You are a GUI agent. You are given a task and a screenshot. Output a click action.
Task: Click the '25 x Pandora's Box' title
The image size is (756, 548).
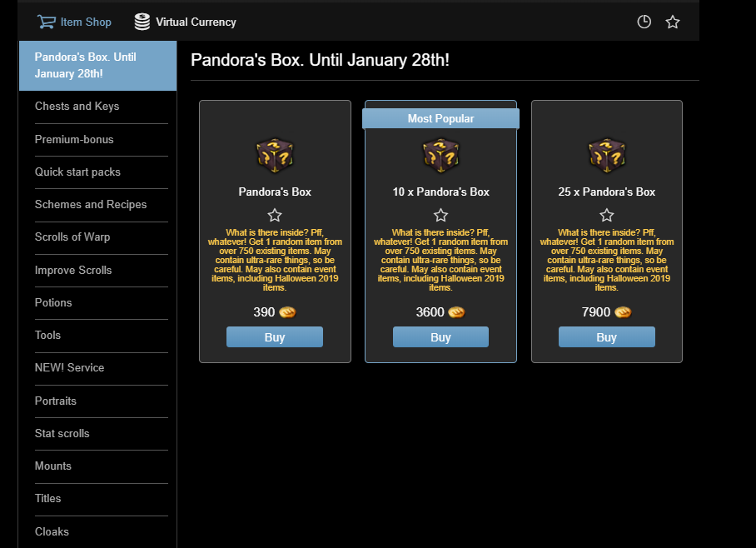(606, 192)
